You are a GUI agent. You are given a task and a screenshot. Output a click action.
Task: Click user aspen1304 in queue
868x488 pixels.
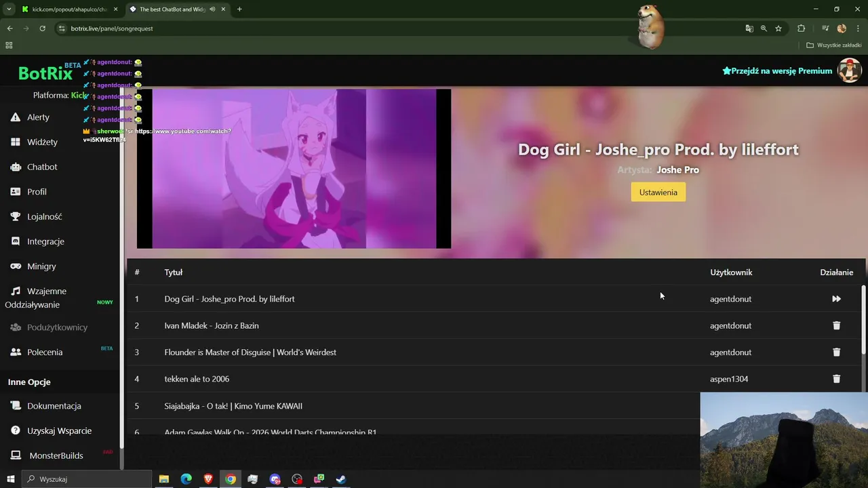(x=729, y=379)
